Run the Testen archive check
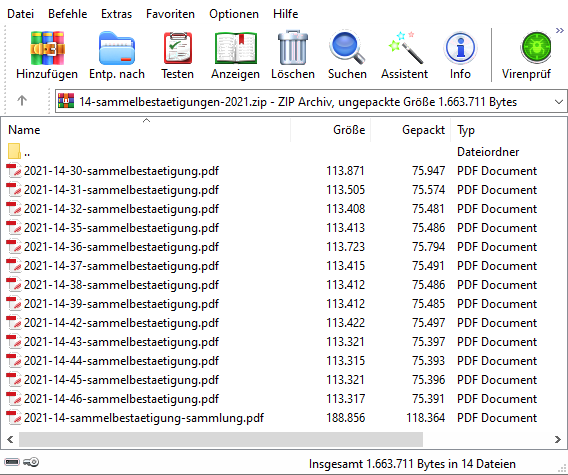Image resolution: width=568 pixels, height=475 pixels. 178,55
